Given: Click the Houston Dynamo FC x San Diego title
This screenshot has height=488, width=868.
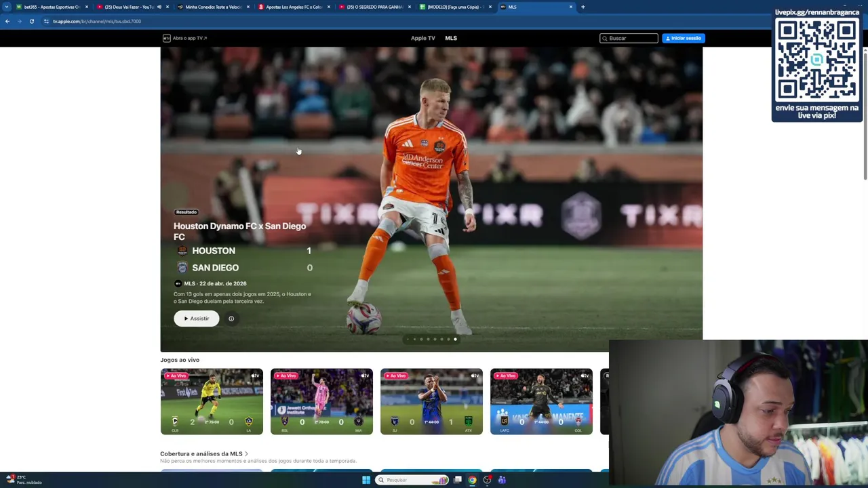Looking at the screenshot, I should coord(239,231).
